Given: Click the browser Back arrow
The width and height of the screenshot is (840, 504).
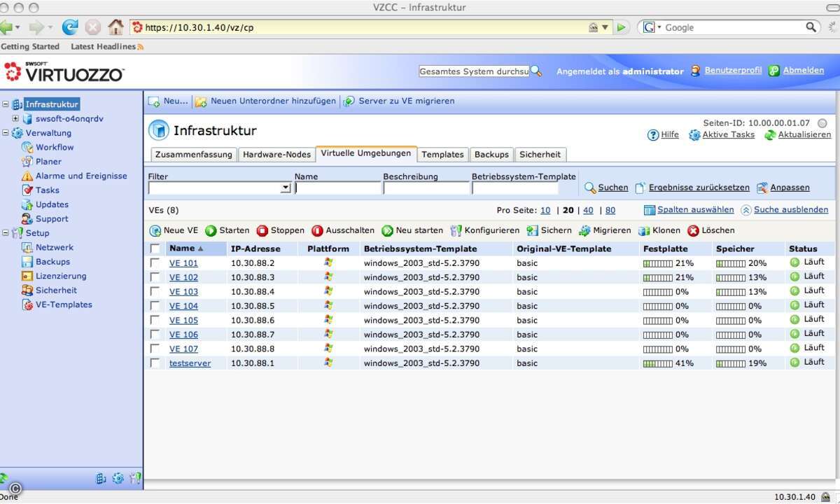Looking at the screenshot, I should (x=7, y=27).
